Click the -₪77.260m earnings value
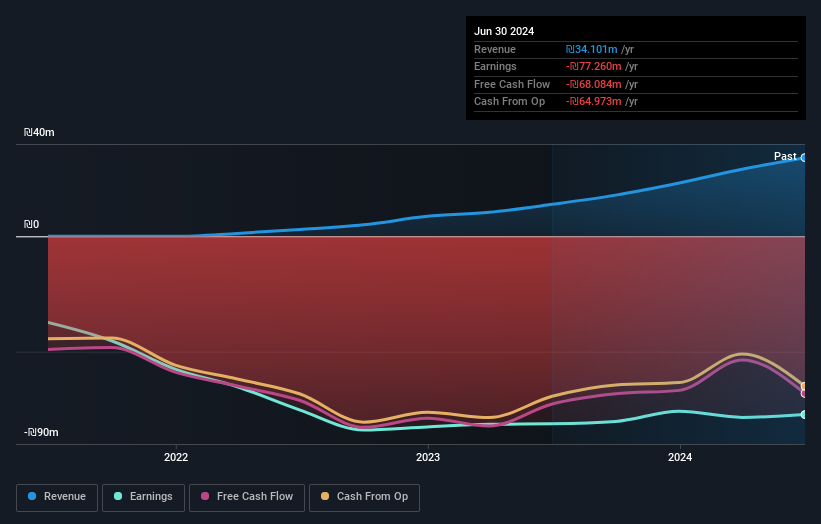Image resolution: width=821 pixels, height=524 pixels. click(593, 66)
